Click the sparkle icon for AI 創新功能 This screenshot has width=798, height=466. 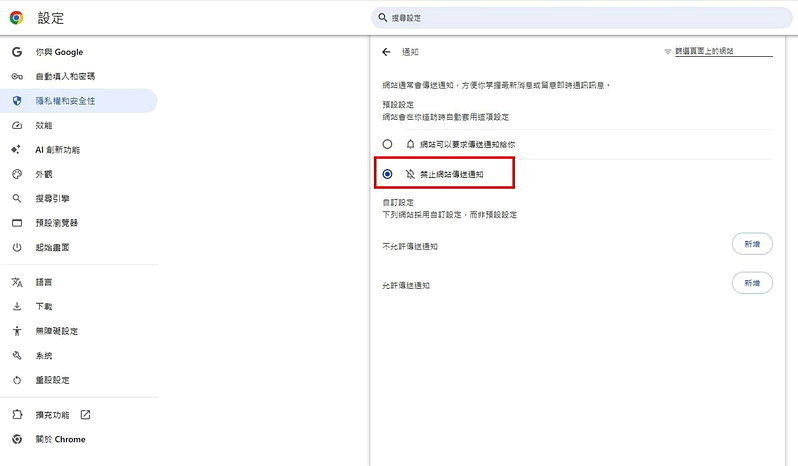pyautogui.click(x=16, y=149)
